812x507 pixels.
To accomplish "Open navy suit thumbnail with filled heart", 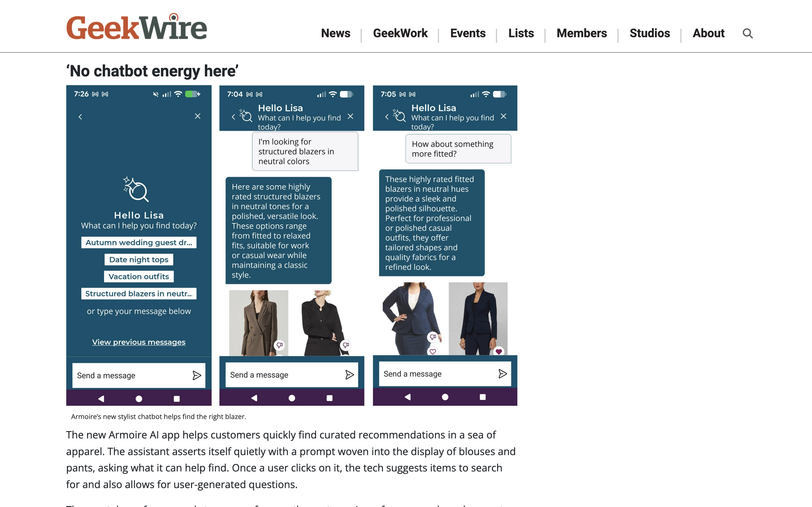I will (x=478, y=318).
